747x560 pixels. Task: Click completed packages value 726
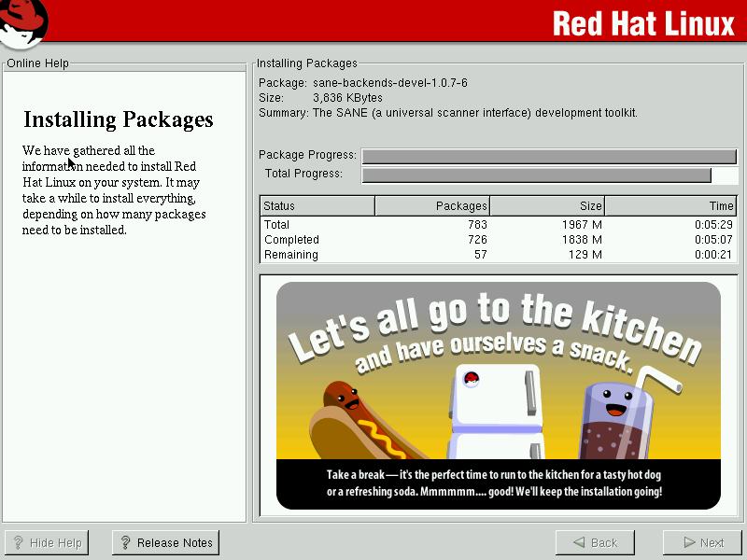pos(477,240)
